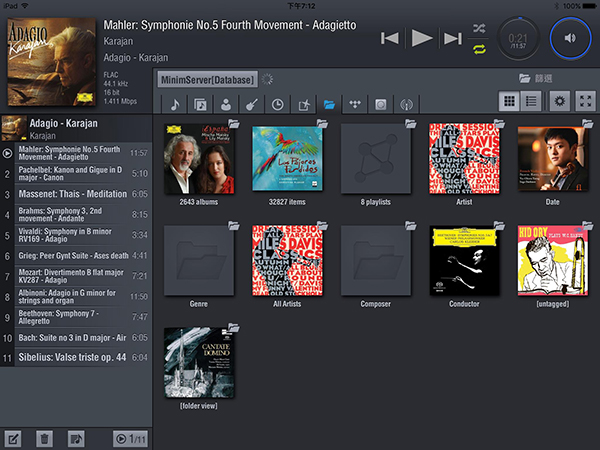Open the All Artists folder
The image size is (600, 450).
click(x=287, y=261)
